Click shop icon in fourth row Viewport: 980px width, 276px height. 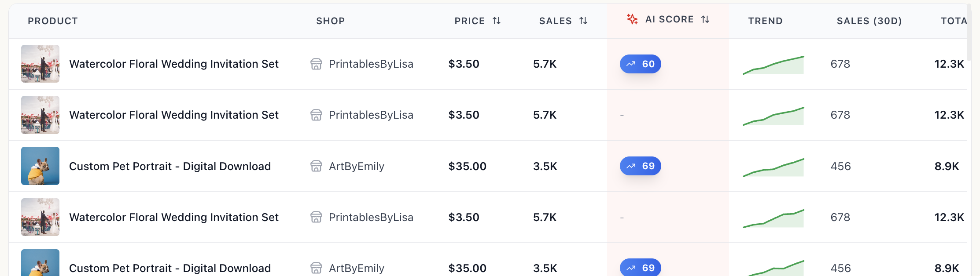(x=316, y=217)
